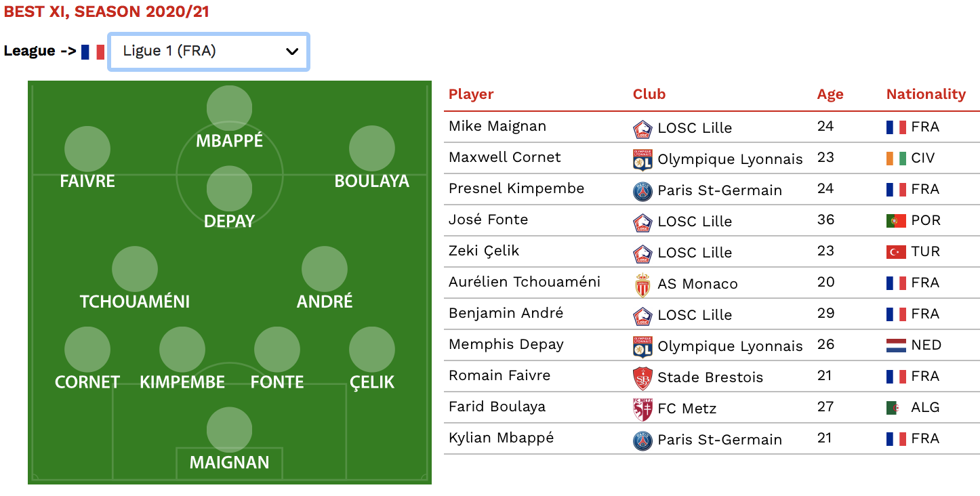Click the AS Monaco crest icon
This screenshot has height=496, width=980.
click(x=642, y=284)
